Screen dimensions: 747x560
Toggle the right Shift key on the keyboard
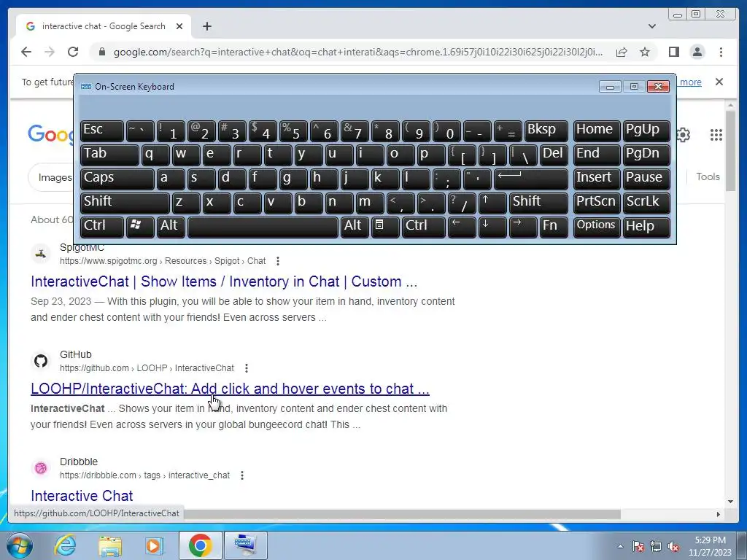pos(538,203)
